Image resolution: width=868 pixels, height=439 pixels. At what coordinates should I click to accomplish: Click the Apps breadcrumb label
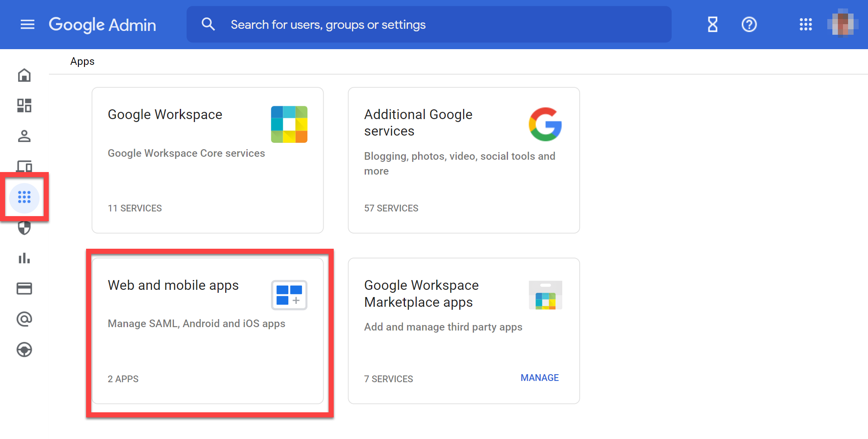tap(82, 62)
